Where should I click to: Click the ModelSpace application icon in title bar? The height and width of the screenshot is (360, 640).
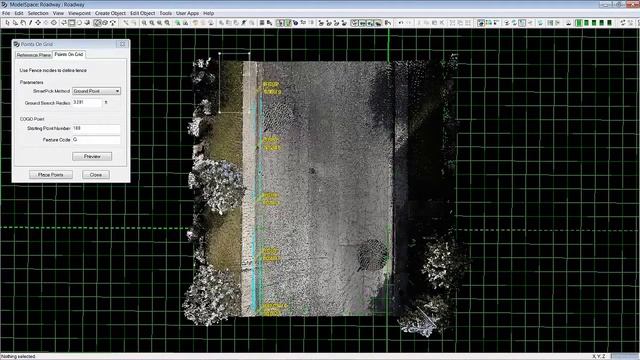click(x=4, y=4)
